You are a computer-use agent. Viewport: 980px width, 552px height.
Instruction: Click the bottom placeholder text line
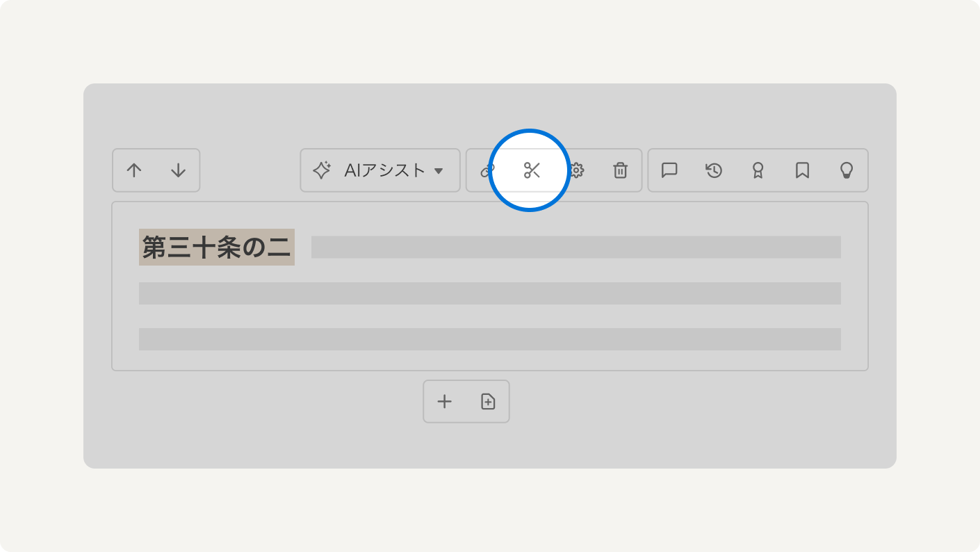click(489, 339)
